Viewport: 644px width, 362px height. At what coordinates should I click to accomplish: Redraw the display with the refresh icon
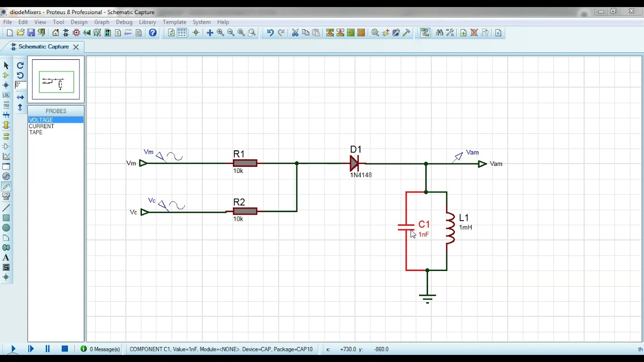(x=172, y=33)
